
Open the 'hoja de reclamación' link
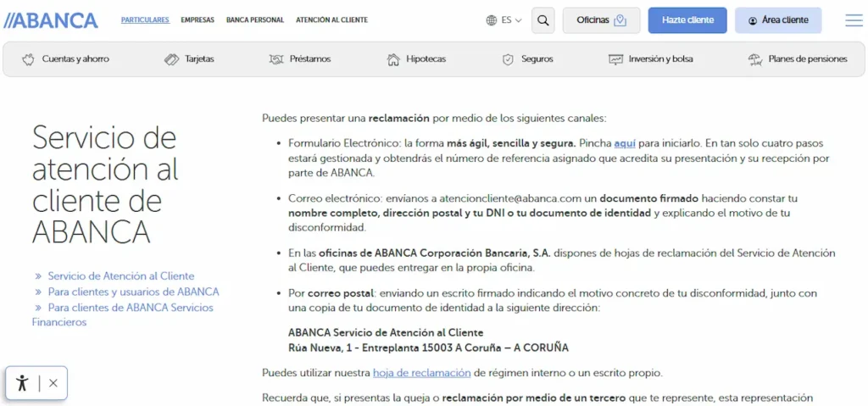pyautogui.click(x=422, y=373)
